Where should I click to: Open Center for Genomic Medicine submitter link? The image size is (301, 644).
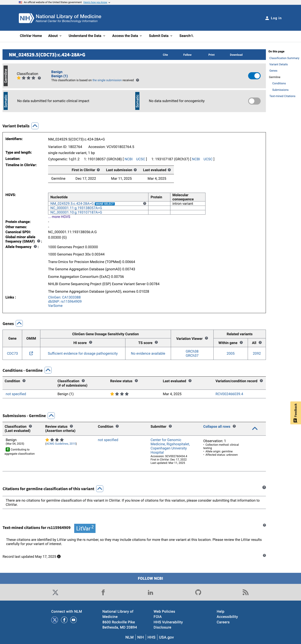click(x=170, y=446)
